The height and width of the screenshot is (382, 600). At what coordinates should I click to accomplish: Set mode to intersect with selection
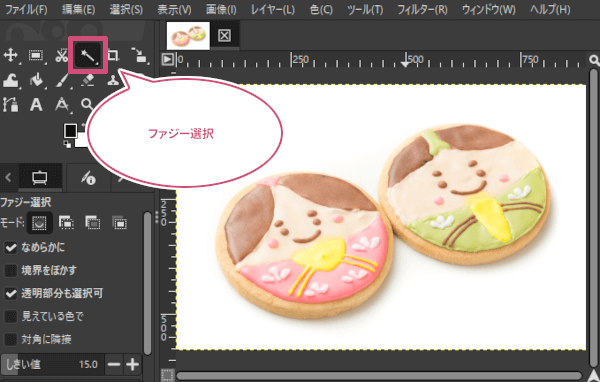tap(119, 222)
